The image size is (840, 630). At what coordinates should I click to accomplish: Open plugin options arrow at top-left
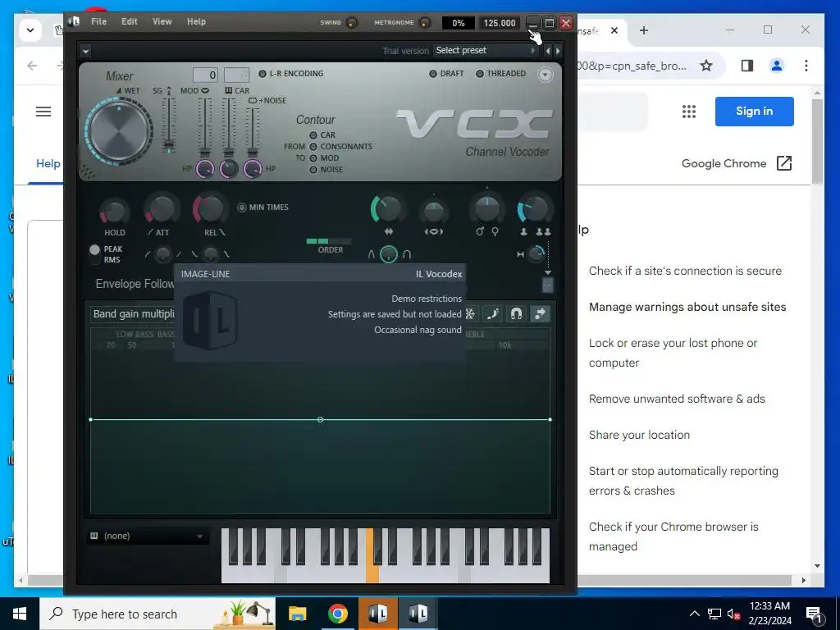tap(85, 52)
